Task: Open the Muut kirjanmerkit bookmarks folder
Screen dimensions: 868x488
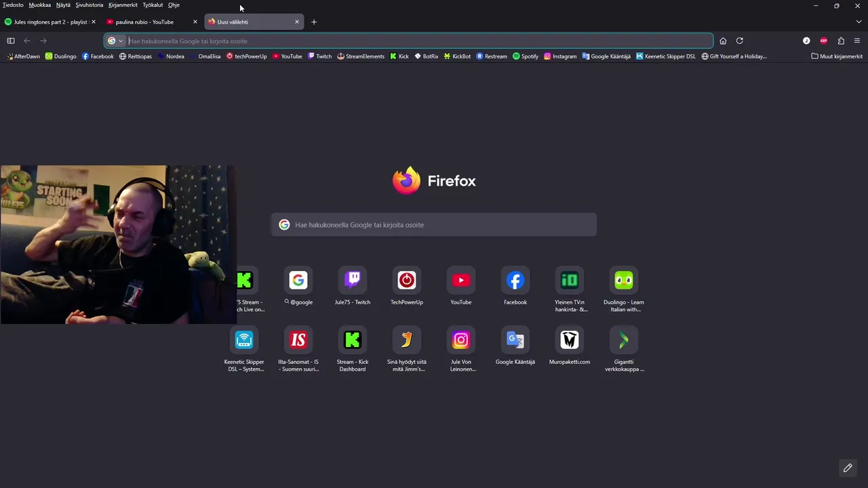Action: point(837,56)
